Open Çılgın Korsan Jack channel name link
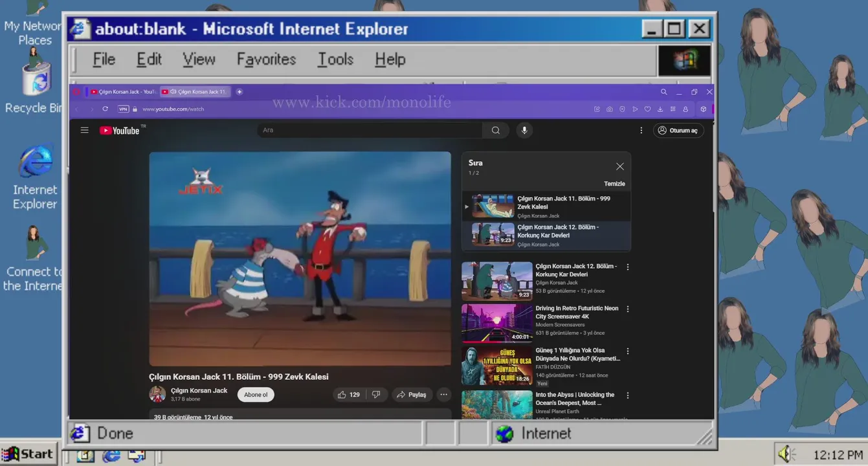Viewport: 868px width, 466px height. coord(199,390)
